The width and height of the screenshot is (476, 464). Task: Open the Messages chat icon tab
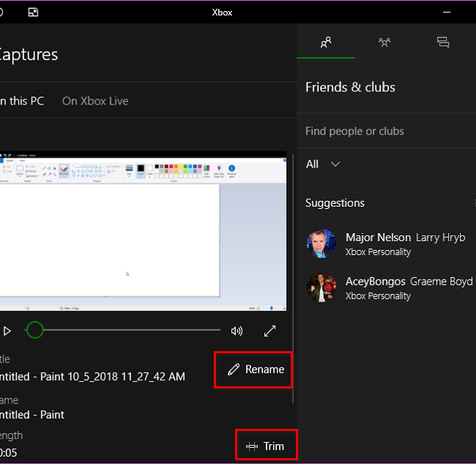(443, 42)
